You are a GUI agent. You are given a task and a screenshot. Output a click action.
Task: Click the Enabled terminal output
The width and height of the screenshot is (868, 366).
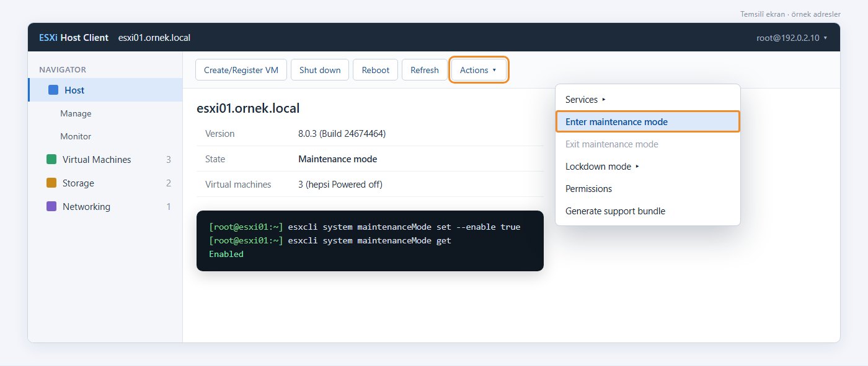pyautogui.click(x=226, y=254)
